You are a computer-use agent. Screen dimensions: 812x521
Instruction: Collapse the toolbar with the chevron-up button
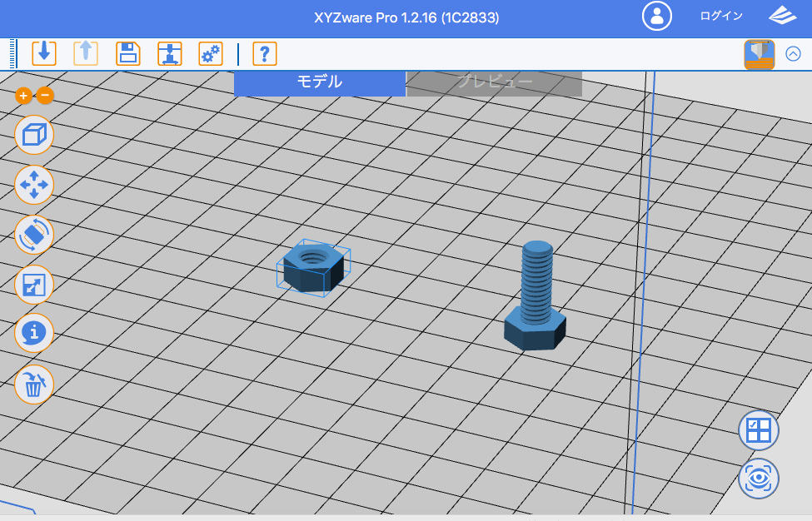pyautogui.click(x=793, y=54)
